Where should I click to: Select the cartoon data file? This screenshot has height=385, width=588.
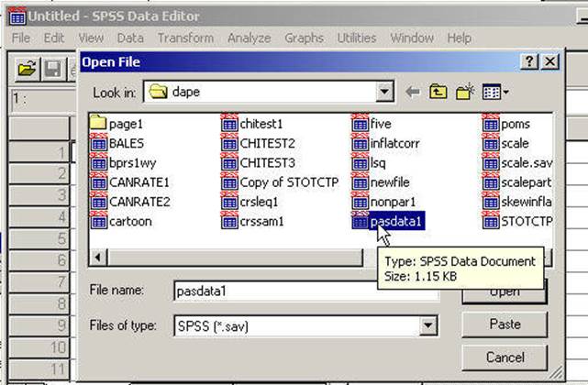(121, 221)
